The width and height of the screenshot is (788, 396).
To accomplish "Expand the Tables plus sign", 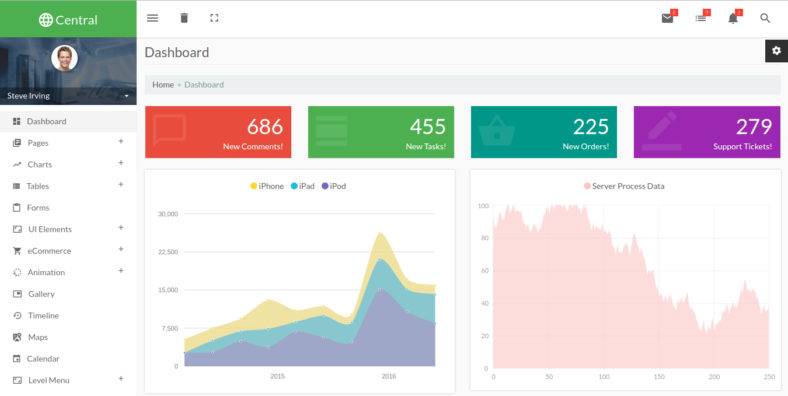I will click(x=121, y=184).
